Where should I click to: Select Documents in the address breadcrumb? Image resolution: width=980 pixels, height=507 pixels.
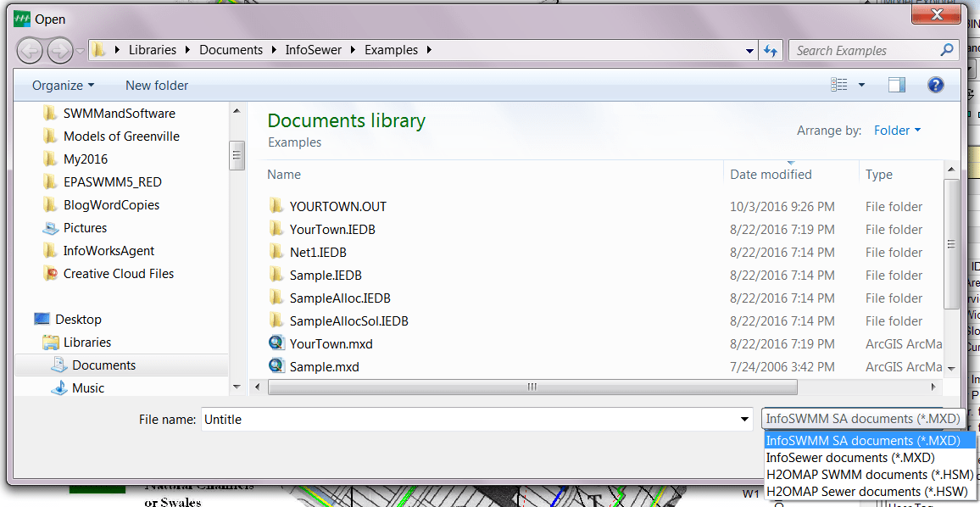click(231, 50)
